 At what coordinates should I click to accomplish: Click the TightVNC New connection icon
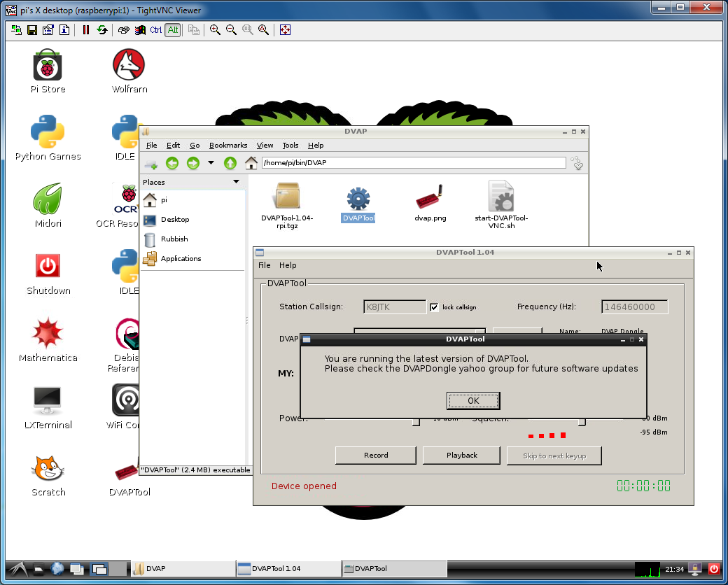16,30
